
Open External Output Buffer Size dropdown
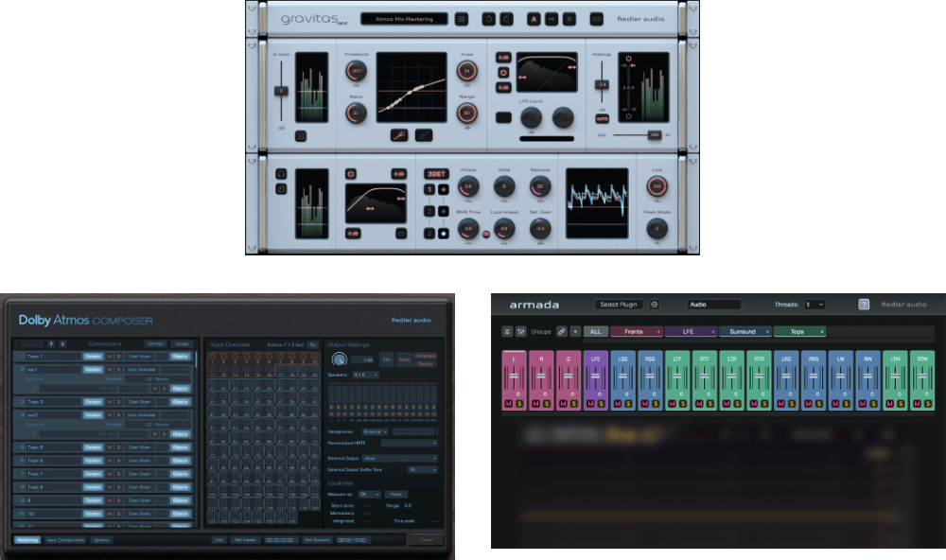422,469
